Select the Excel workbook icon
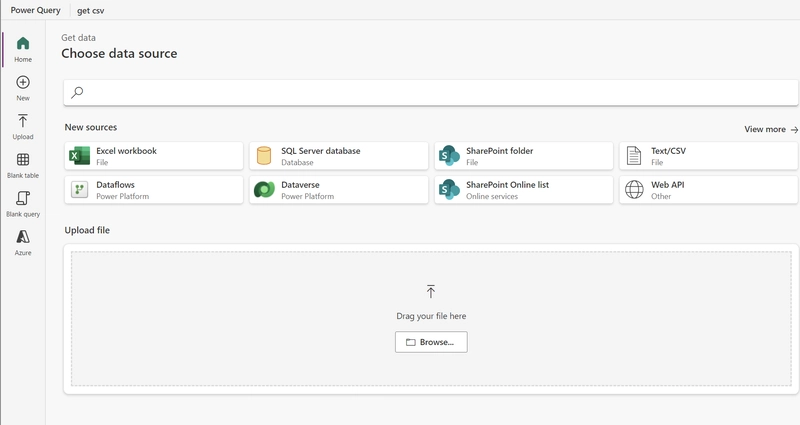This screenshot has height=425, width=800. 79,156
